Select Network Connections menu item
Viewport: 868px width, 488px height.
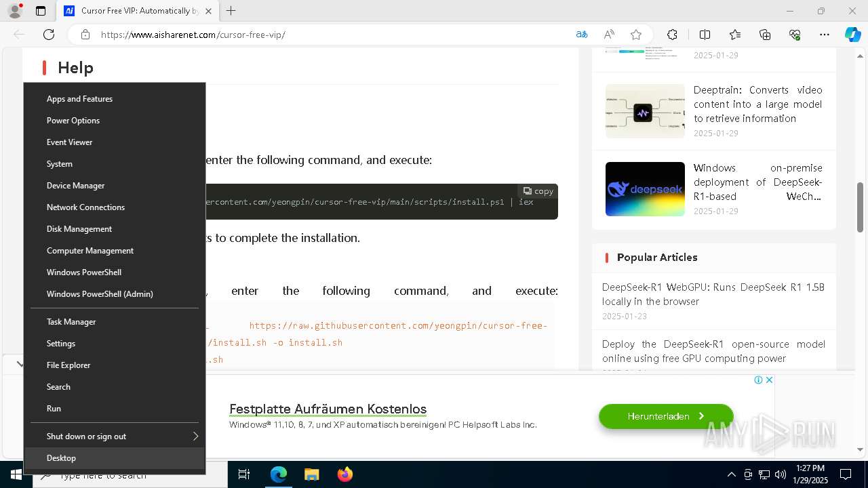click(x=115, y=207)
